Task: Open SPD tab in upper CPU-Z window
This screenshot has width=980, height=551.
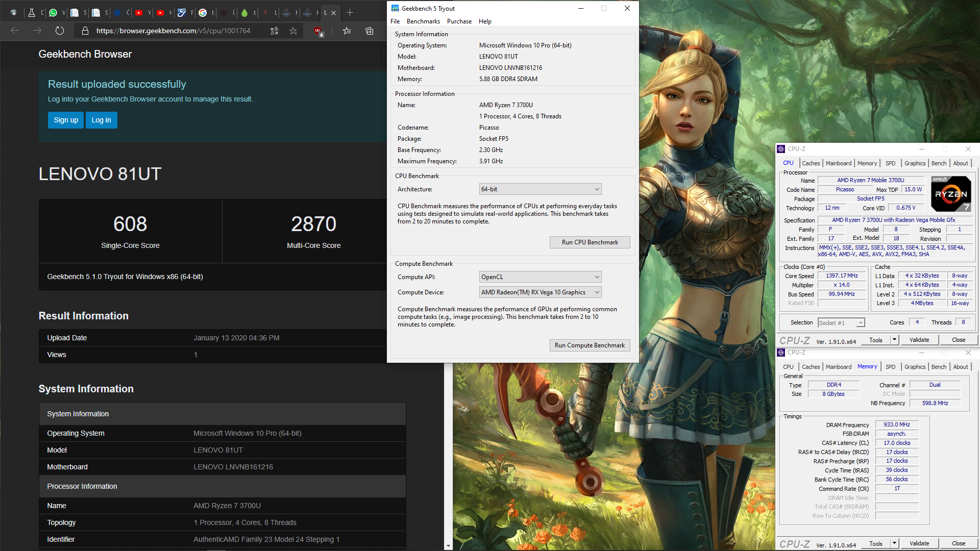Action: pyautogui.click(x=891, y=163)
